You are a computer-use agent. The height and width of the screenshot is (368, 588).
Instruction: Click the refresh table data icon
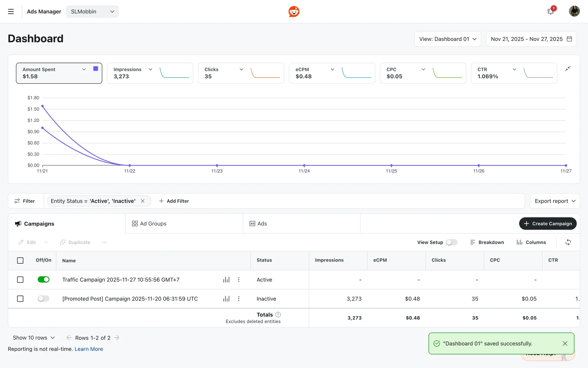[x=568, y=242]
